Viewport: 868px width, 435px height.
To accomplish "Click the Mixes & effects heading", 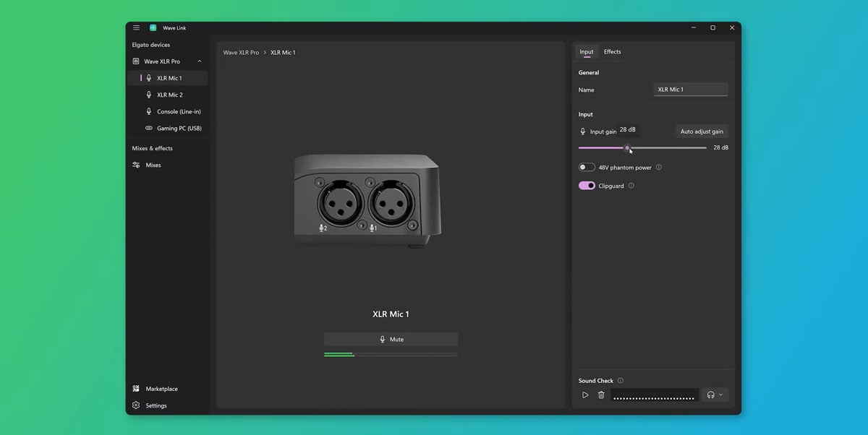I will click(x=153, y=148).
